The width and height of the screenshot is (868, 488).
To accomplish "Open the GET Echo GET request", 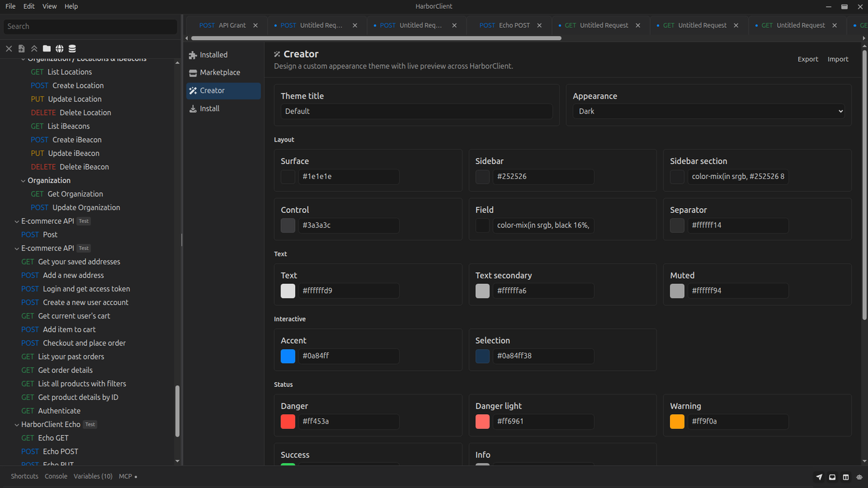I will (x=44, y=438).
